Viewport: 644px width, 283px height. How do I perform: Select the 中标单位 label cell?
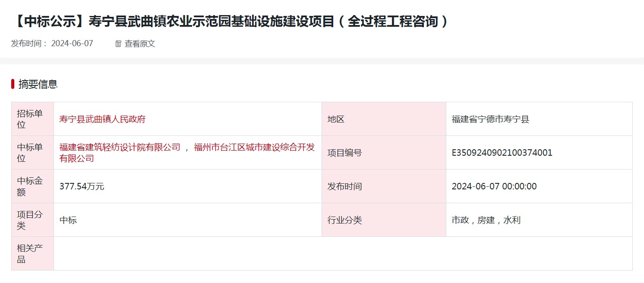point(32,153)
